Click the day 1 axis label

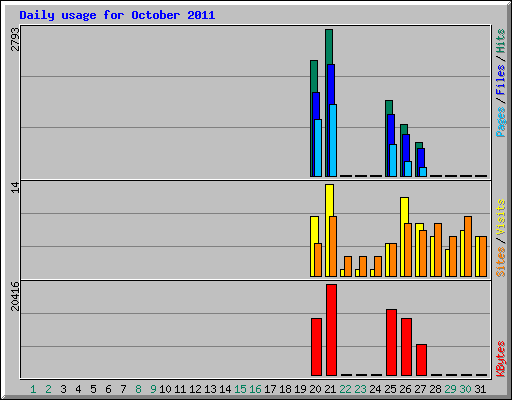[33, 389]
